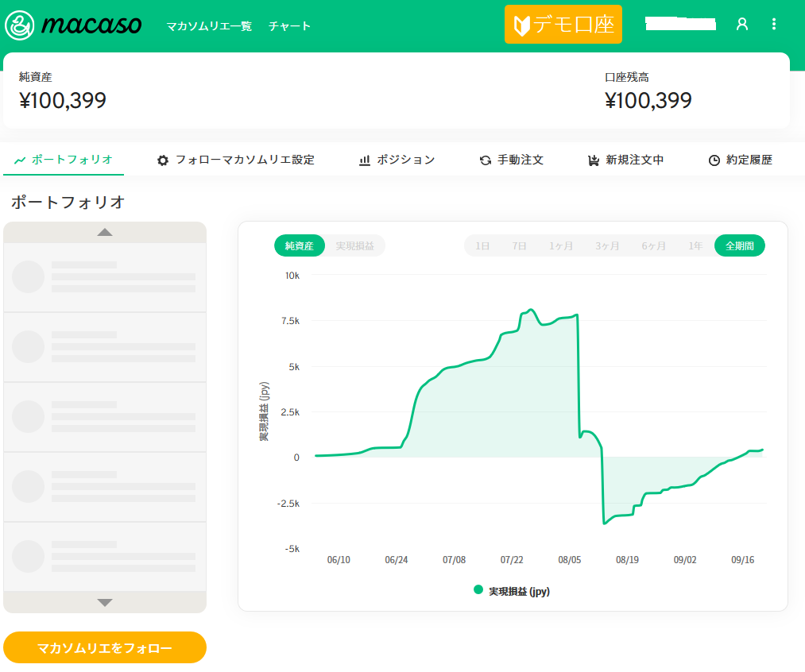
Task: Click the cart icon for new orders
Action: point(593,160)
